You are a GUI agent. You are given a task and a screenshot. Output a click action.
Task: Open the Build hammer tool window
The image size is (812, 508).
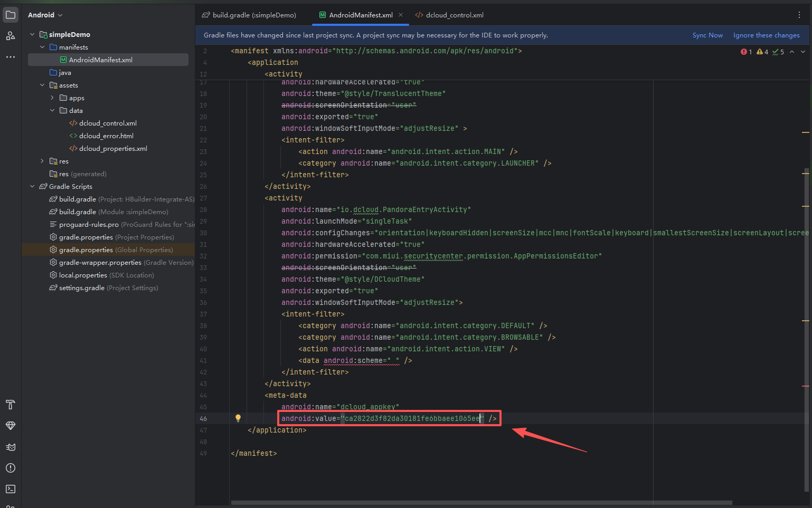(x=11, y=405)
